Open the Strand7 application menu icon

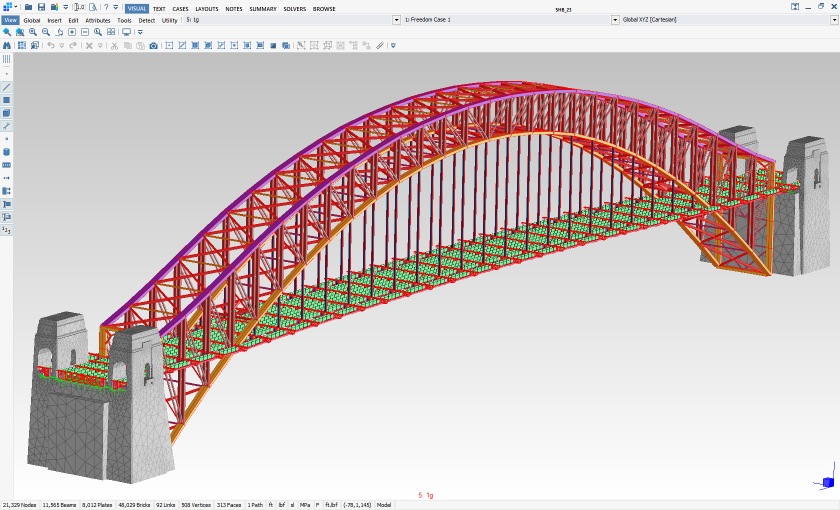point(7,7)
